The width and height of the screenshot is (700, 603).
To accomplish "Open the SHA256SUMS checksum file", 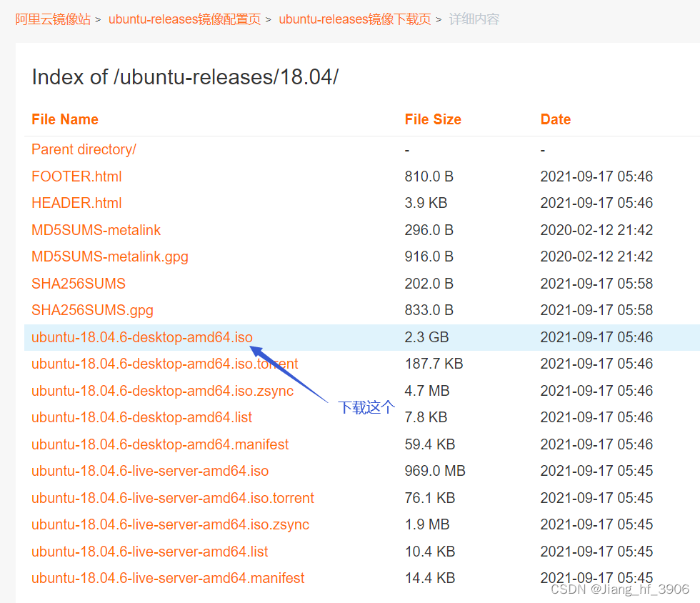I will (79, 283).
